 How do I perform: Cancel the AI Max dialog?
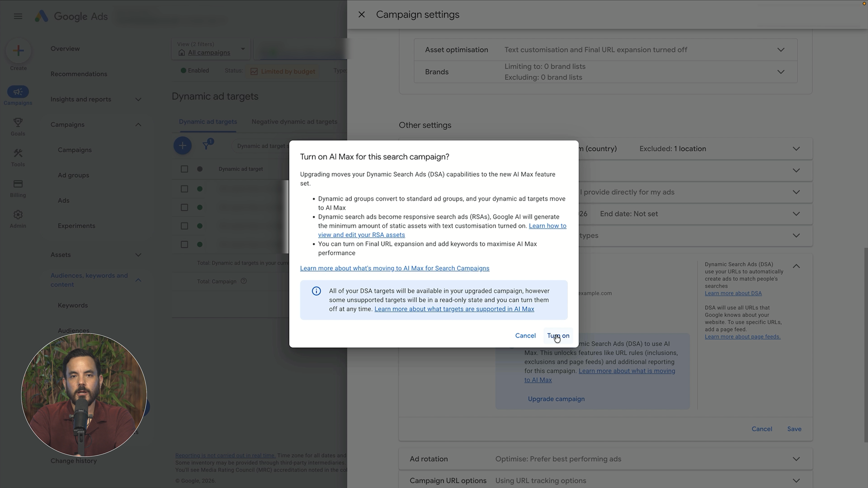click(525, 336)
